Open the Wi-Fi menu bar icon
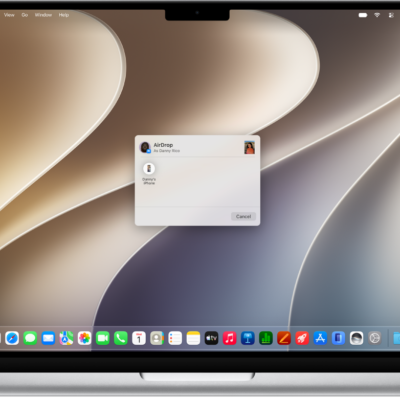This screenshot has height=400, width=400. coord(377,15)
